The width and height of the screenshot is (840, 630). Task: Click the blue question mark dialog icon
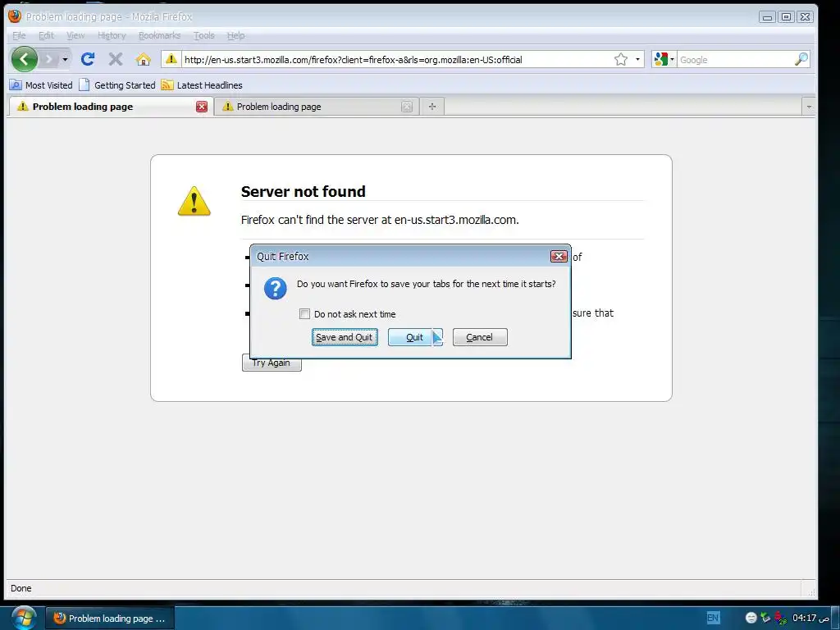276,288
